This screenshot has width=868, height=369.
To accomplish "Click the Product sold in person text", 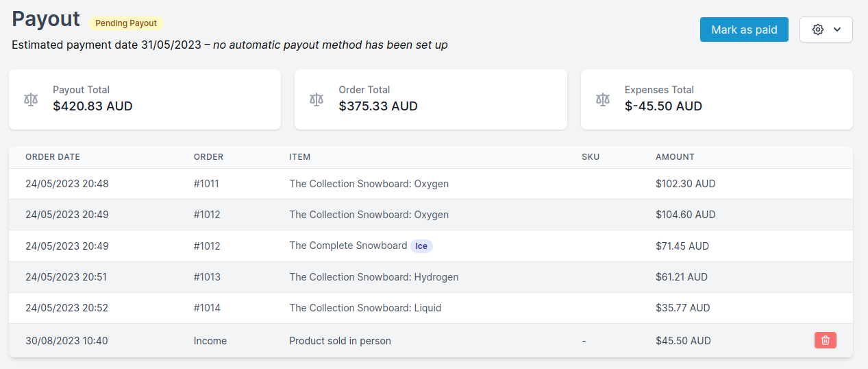I will [340, 341].
